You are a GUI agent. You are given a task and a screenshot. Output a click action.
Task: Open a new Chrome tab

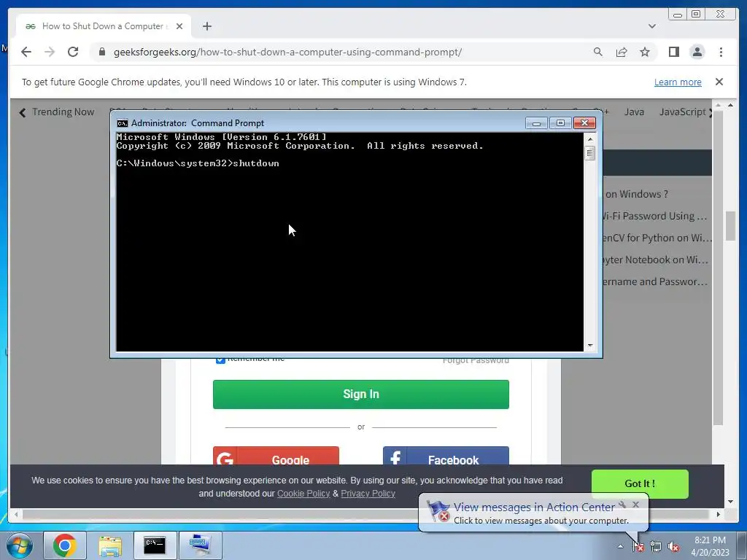[206, 26]
